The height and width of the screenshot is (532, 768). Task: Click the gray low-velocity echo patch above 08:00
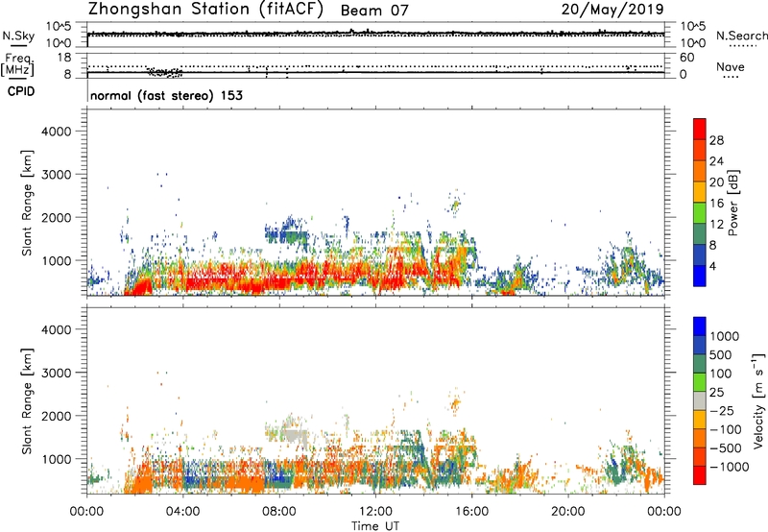pos(296,435)
